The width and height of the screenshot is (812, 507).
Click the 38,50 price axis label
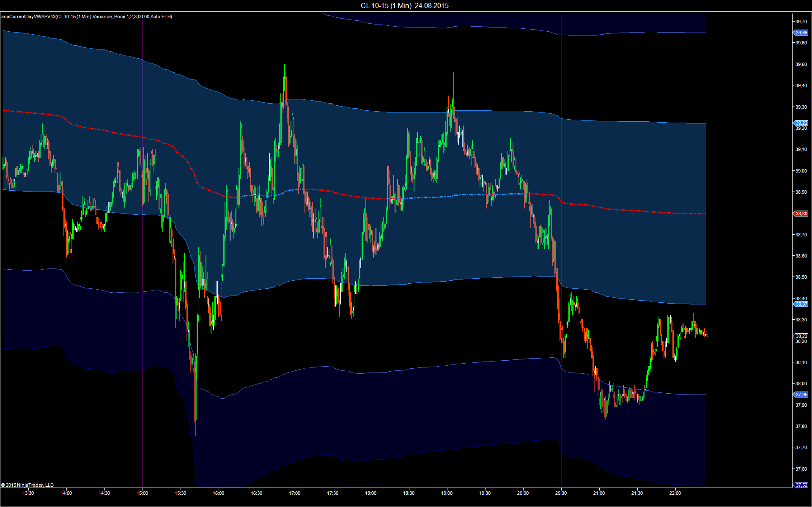[x=801, y=277]
